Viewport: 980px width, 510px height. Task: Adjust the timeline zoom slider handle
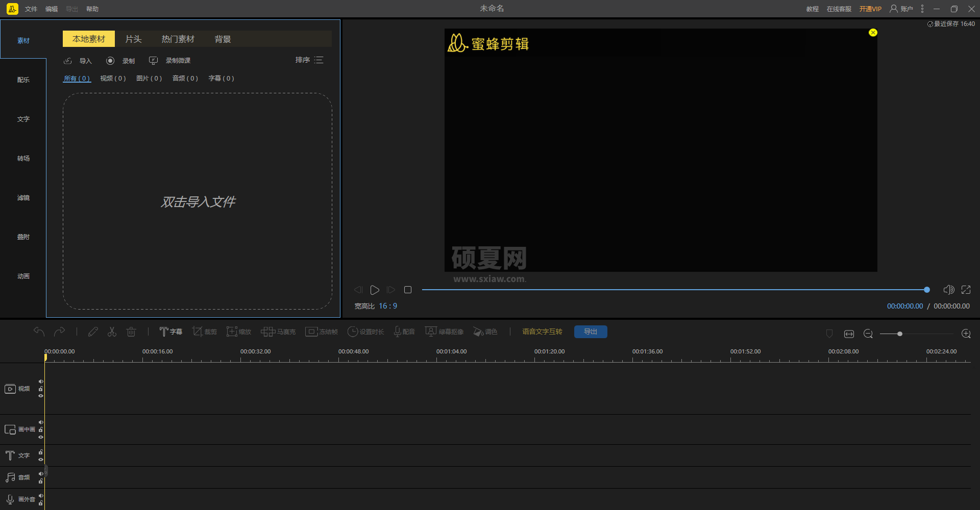(900, 334)
